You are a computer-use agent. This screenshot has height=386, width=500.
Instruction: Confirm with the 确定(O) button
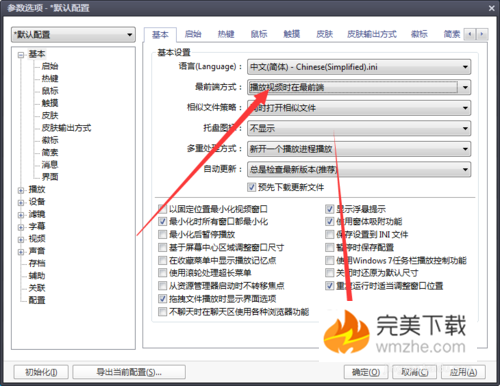click(x=366, y=372)
